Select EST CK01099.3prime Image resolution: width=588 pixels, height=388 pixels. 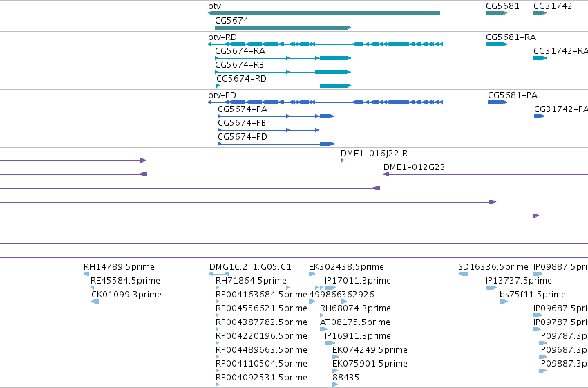pyautogui.click(x=126, y=295)
